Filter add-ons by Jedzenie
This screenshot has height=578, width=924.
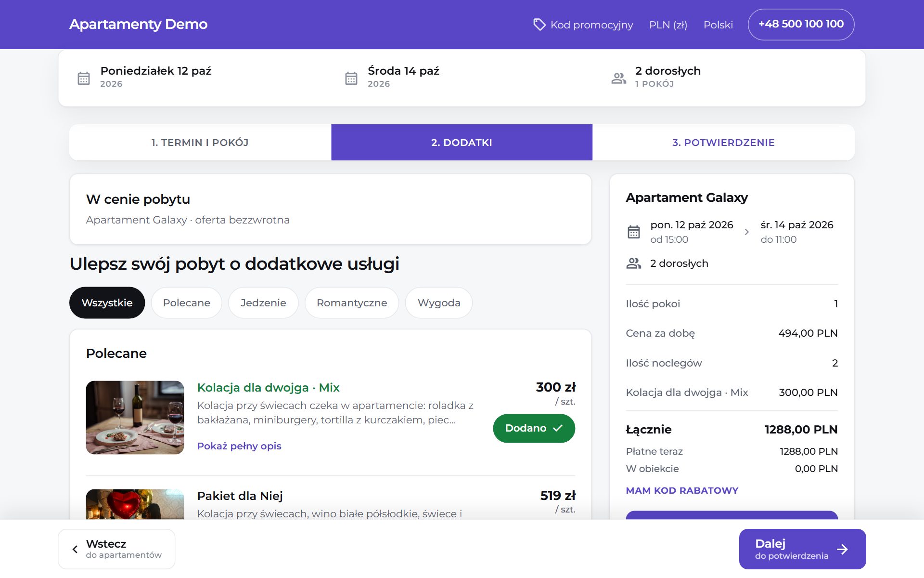click(x=263, y=302)
